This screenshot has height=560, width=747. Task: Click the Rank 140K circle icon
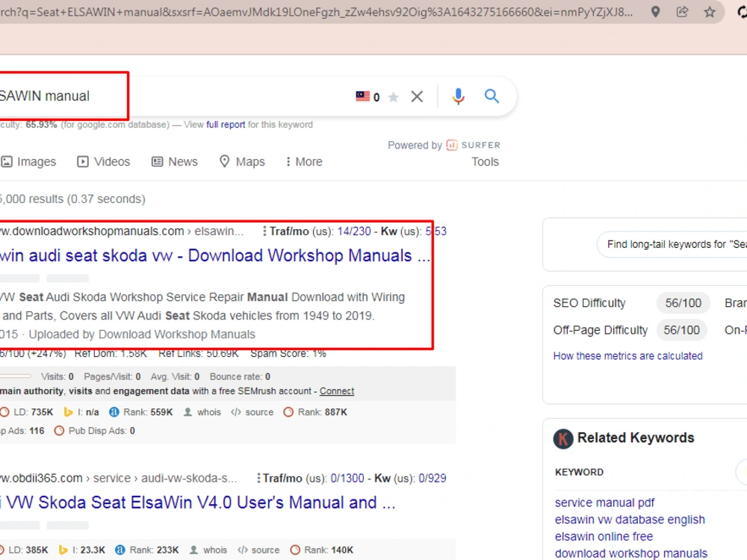point(295,550)
